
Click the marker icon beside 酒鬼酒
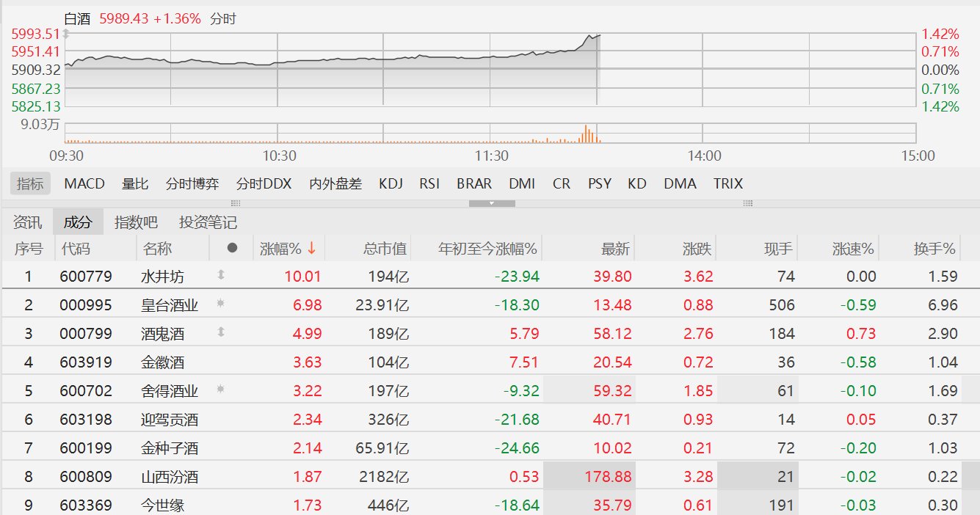pyautogui.click(x=219, y=332)
